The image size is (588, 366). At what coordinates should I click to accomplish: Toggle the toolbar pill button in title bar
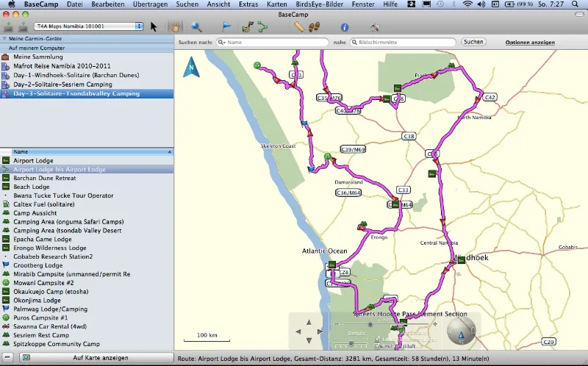579,14
